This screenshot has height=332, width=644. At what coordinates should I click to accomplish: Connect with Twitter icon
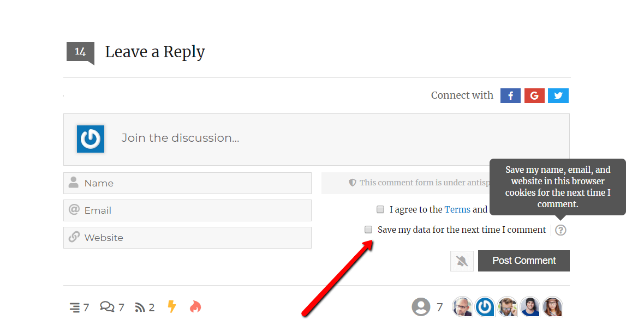point(558,96)
